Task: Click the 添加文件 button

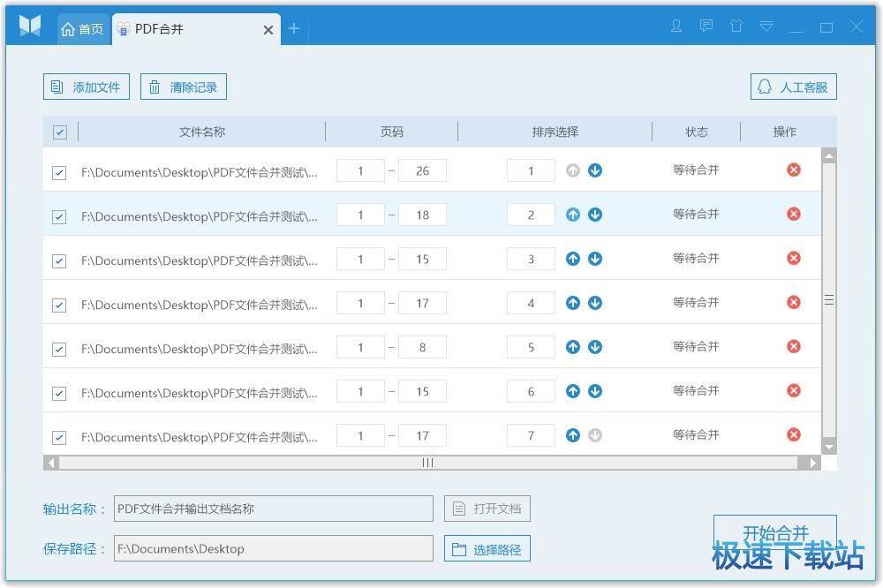Action: pos(87,87)
